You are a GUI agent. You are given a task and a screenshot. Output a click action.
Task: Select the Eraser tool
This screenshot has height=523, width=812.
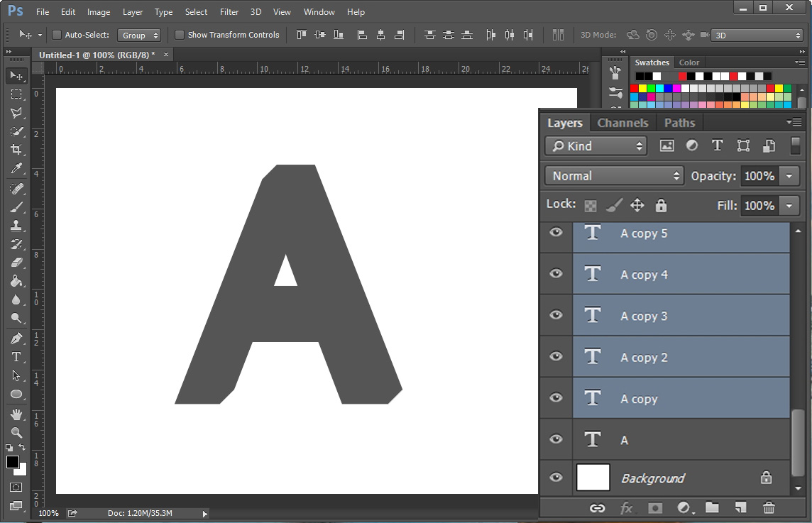(16, 263)
